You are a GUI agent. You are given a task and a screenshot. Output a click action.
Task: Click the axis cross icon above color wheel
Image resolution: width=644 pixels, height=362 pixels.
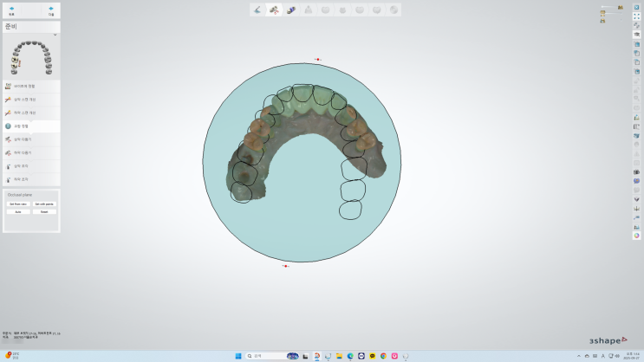point(636,209)
